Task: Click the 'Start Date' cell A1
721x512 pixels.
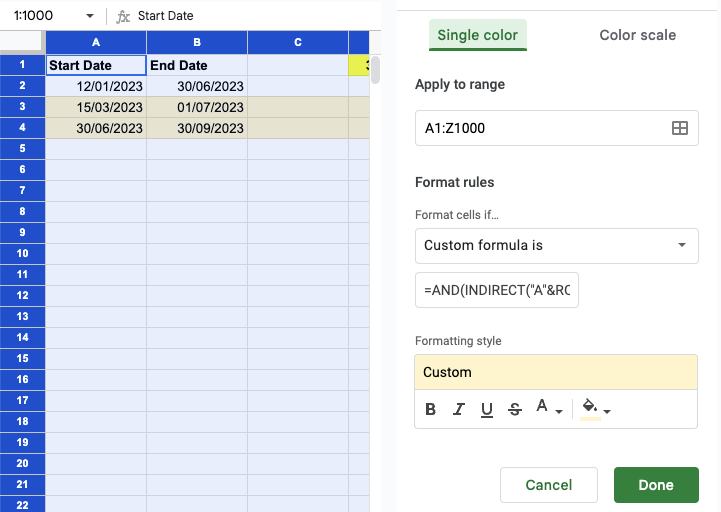Action: click(x=96, y=65)
